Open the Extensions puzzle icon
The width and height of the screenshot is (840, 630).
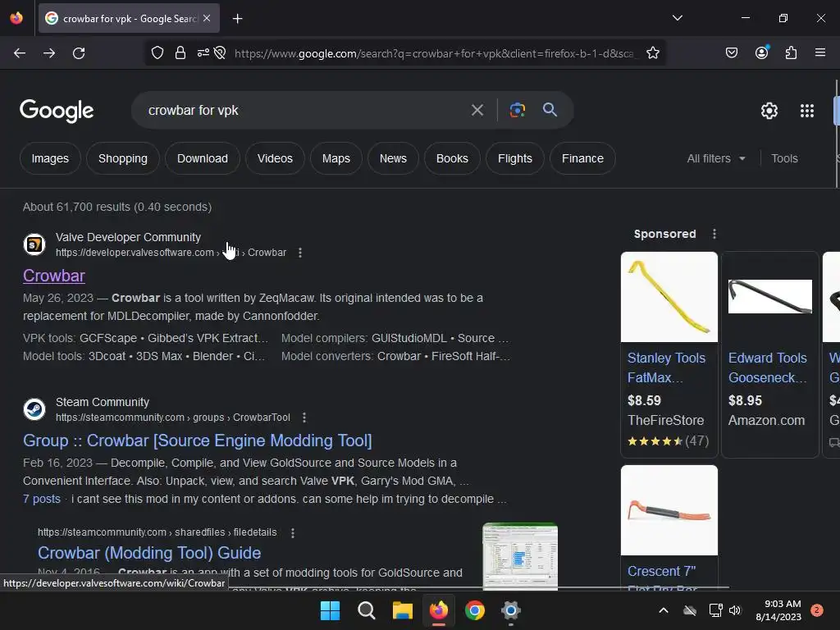click(791, 52)
